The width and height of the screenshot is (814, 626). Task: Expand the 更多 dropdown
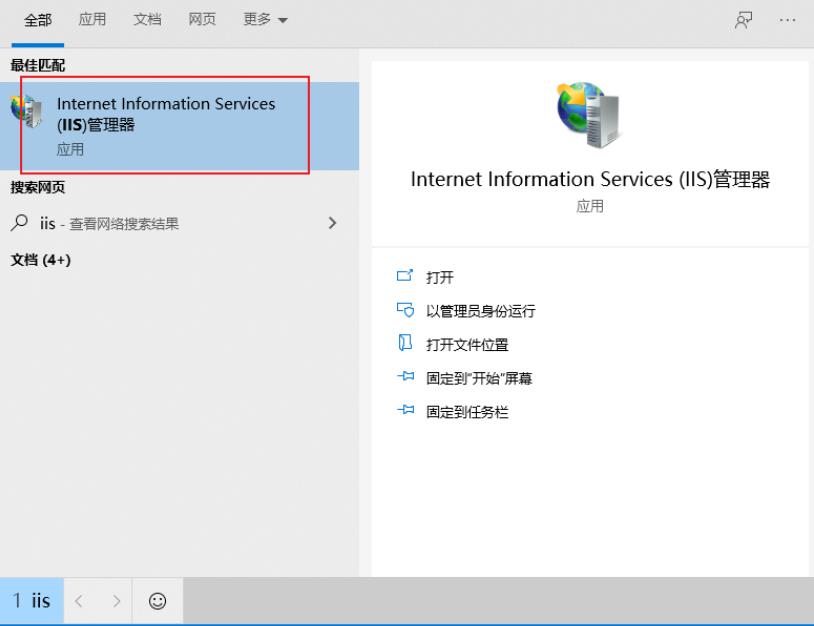(265, 20)
